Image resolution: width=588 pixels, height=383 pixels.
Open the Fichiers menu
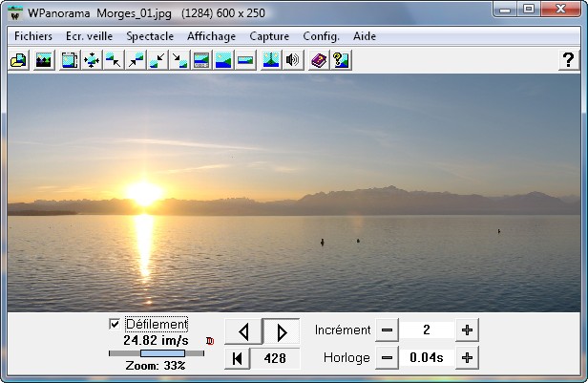(x=33, y=36)
